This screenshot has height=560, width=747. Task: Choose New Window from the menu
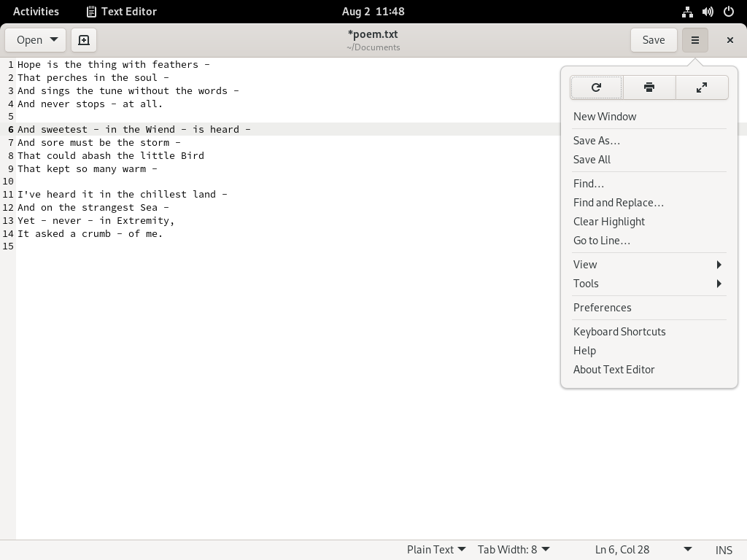(649, 116)
